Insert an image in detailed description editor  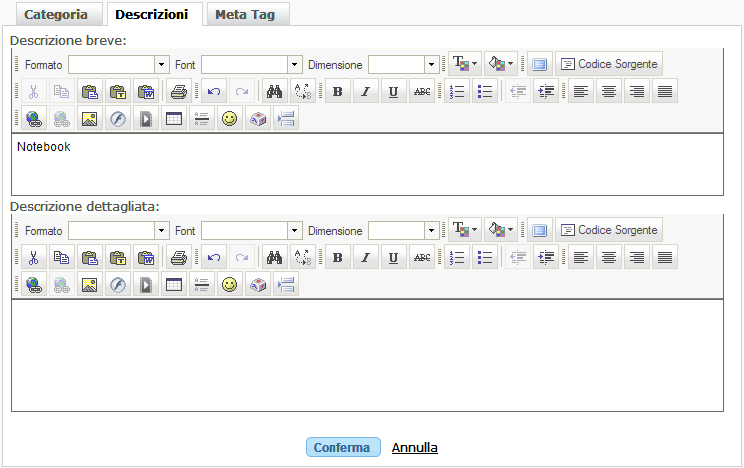[x=89, y=285]
